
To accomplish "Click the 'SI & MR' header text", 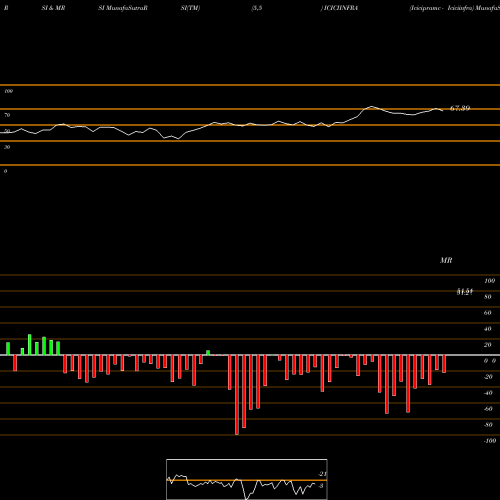I will point(53,8).
